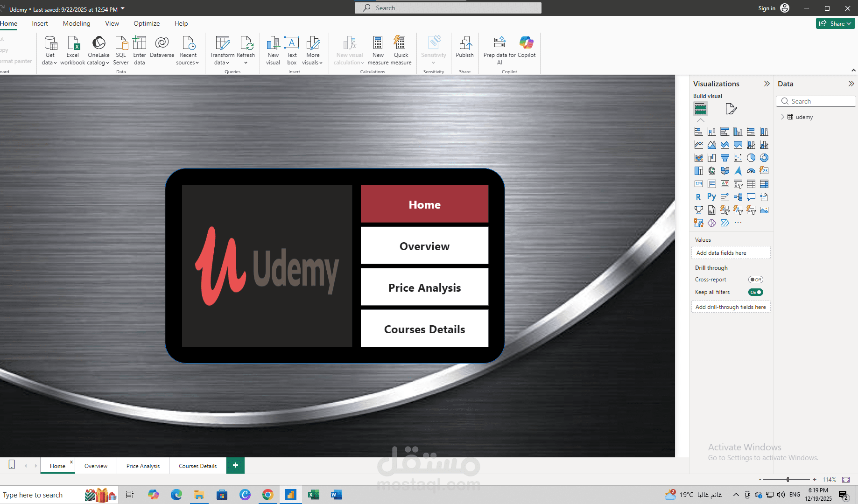The height and width of the screenshot is (504, 858).
Task: Choose the Azure map visual
Action: pos(738,171)
